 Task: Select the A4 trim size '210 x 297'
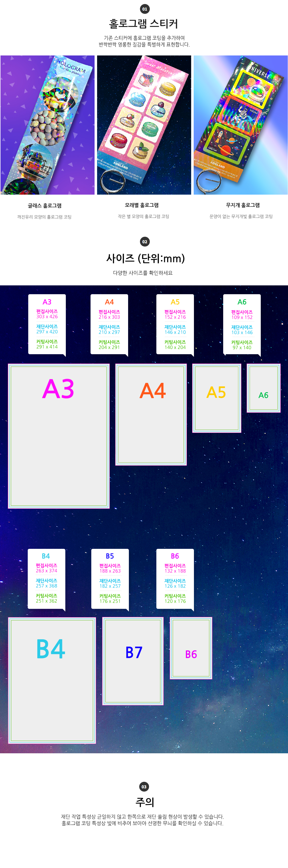(109, 332)
